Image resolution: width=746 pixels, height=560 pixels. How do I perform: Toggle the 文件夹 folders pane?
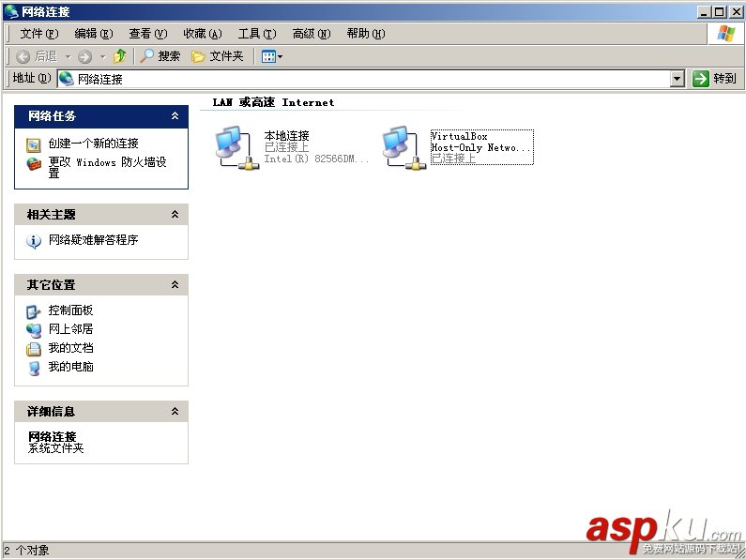[x=218, y=56]
